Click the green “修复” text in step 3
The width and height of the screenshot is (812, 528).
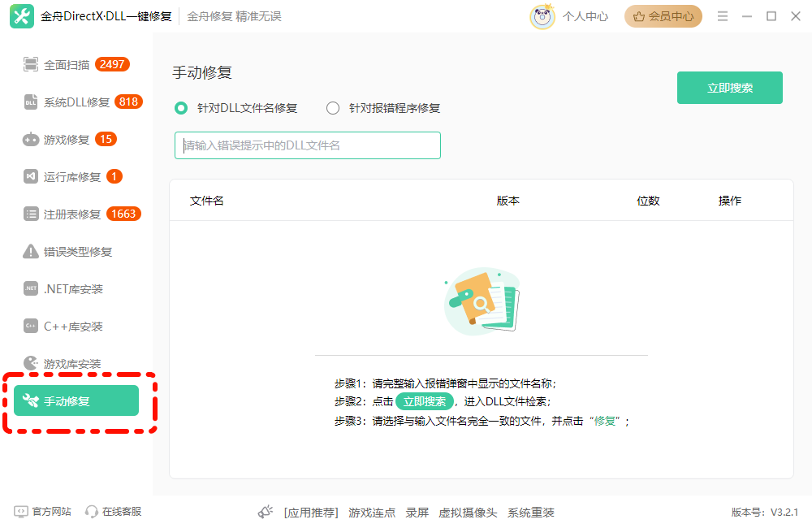coord(604,421)
